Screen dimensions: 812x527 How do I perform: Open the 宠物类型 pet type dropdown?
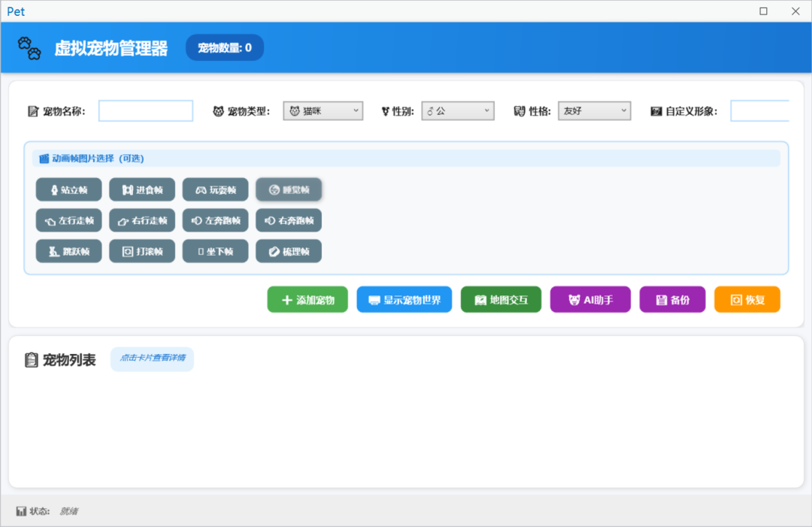(x=323, y=111)
